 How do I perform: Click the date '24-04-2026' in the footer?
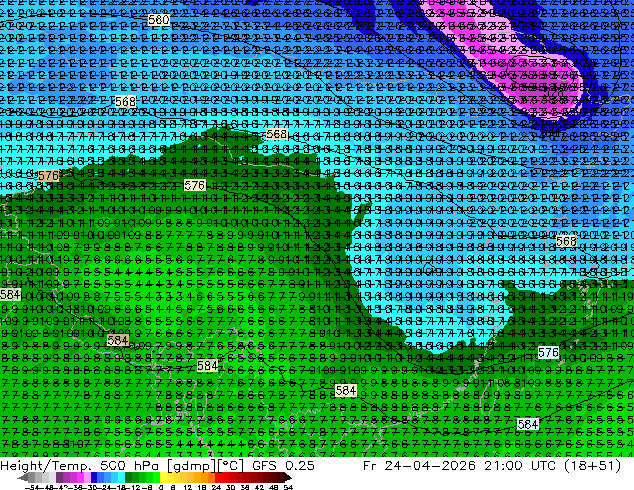coord(430,466)
